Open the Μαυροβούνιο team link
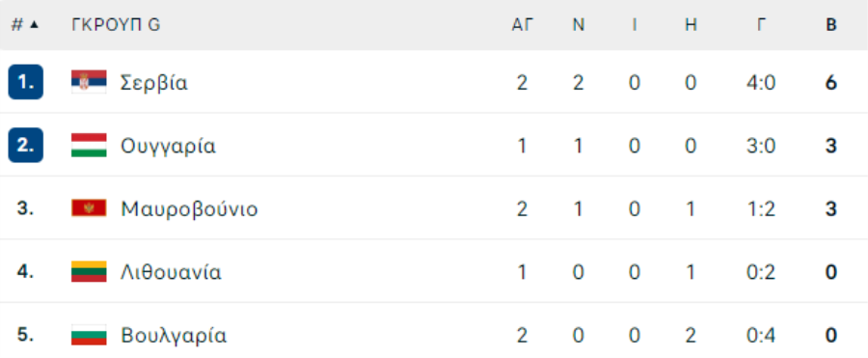Viewport: 868px width, 358px height. (189, 209)
